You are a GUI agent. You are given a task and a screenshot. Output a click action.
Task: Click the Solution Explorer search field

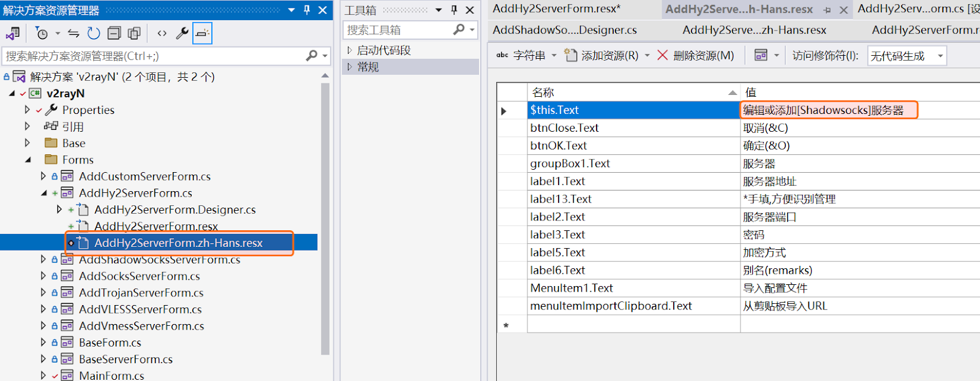(x=153, y=56)
